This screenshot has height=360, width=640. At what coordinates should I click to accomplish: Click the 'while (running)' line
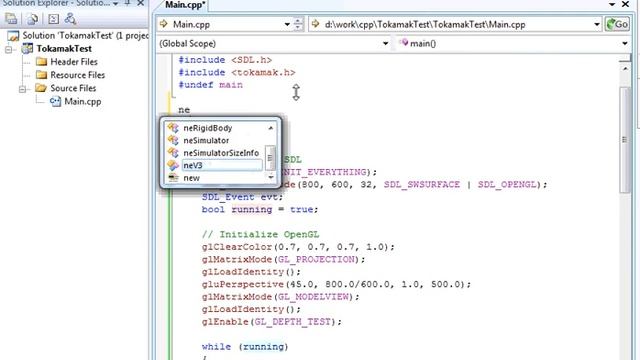(x=245, y=347)
